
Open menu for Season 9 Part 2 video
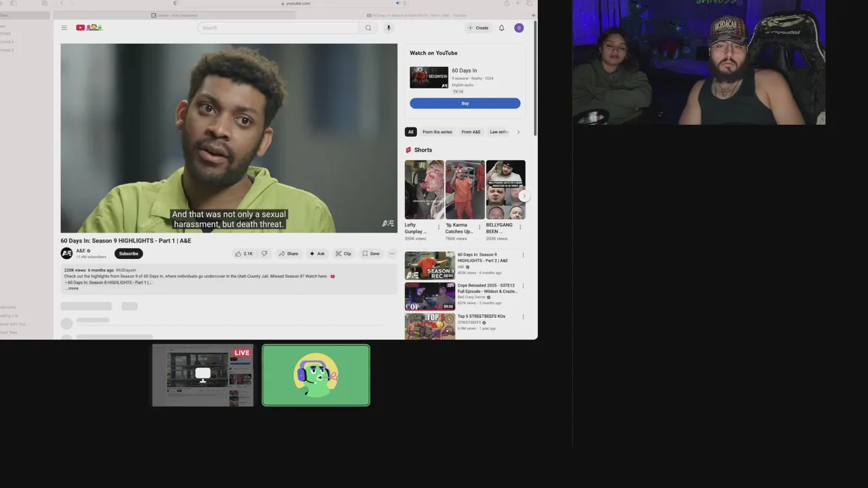pyautogui.click(x=523, y=256)
